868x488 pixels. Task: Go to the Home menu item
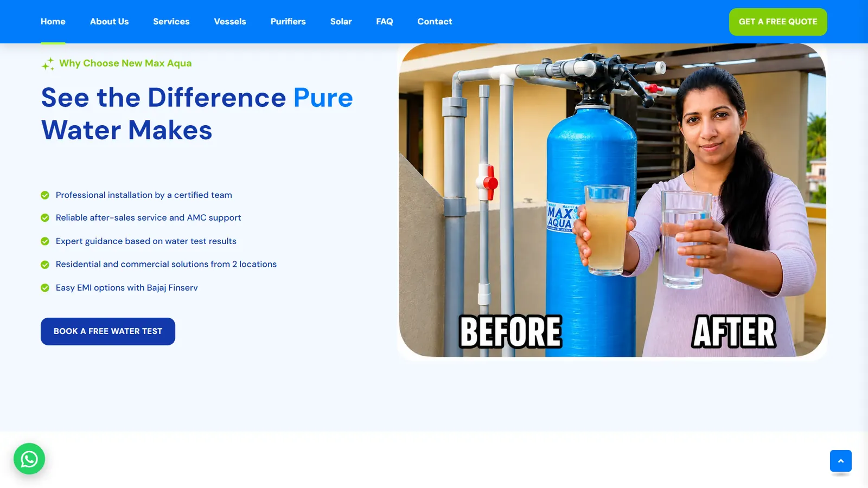(x=53, y=22)
